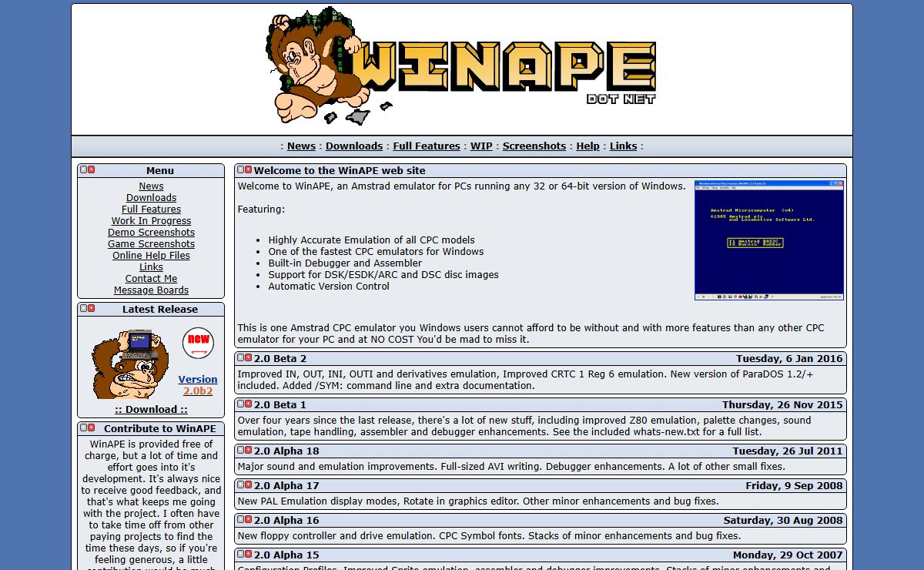Collapse the 2.0 Alpha 15 news entry
This screenshot has height=570, width=924.
(240, 554)
